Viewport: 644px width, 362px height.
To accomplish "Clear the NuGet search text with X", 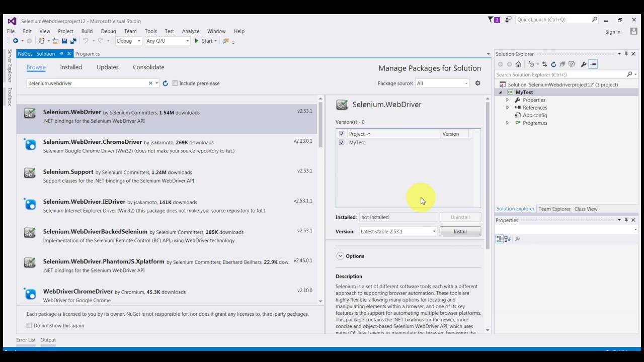I will (150, 83).
